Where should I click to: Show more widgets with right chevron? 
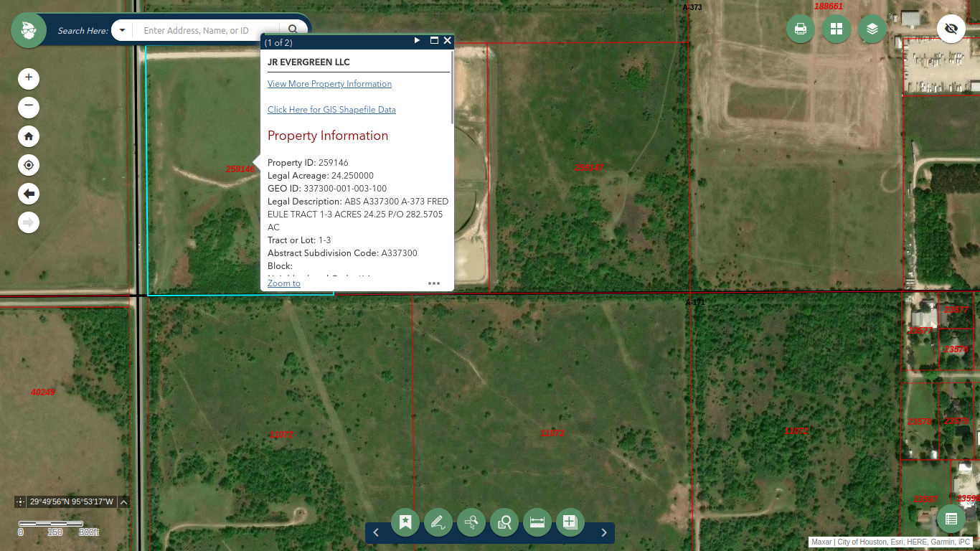(604, 532)
